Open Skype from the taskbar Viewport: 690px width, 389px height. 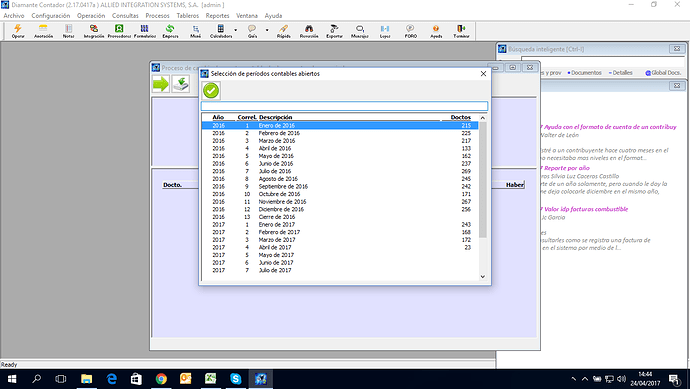pyautogui.click(x=236, y=379)
